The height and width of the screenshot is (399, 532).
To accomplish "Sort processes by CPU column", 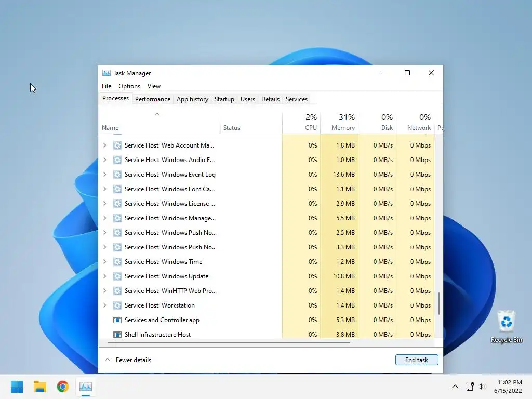I will point(301,123).
